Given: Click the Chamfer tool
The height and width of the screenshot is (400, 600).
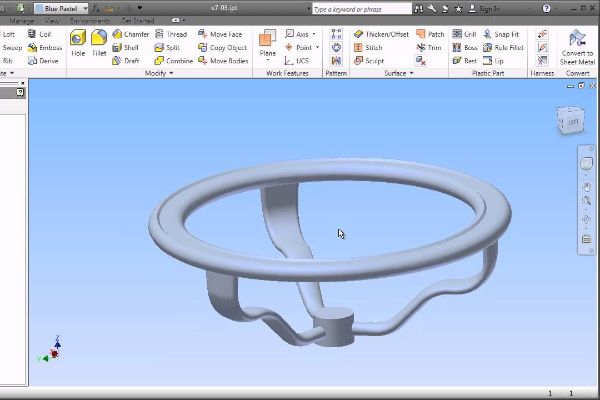Looking at the screenshot, I should pos(131,34).
